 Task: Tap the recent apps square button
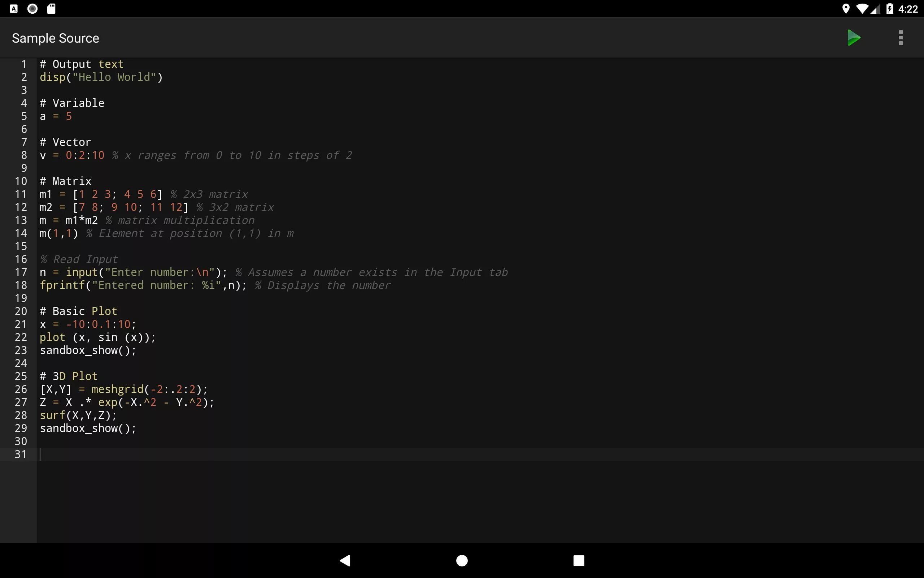579,560
